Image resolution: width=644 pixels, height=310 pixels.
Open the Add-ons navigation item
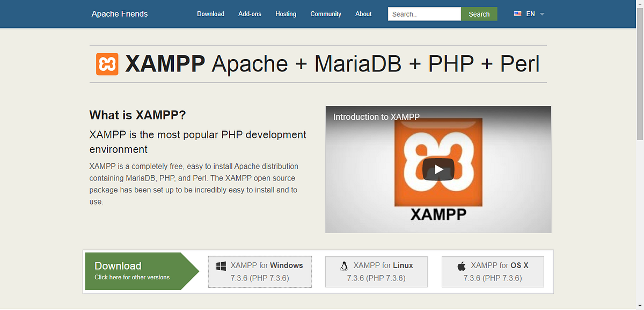pos(250,14)
